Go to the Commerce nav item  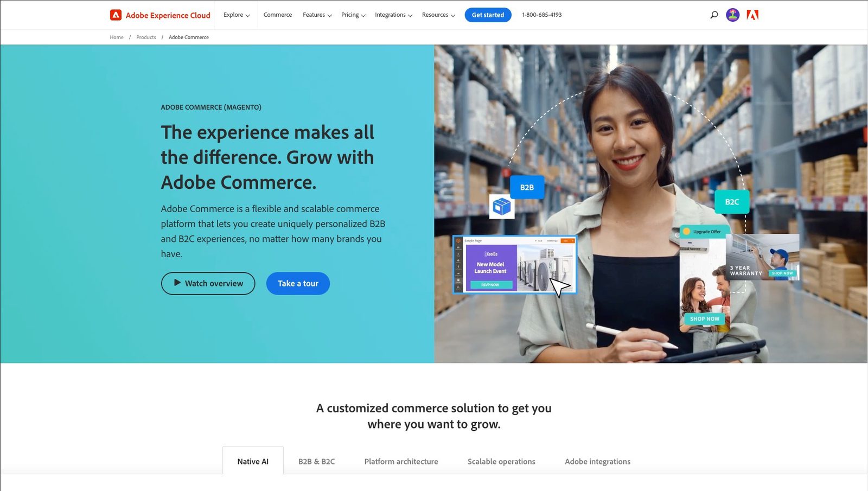coord(278,15)
